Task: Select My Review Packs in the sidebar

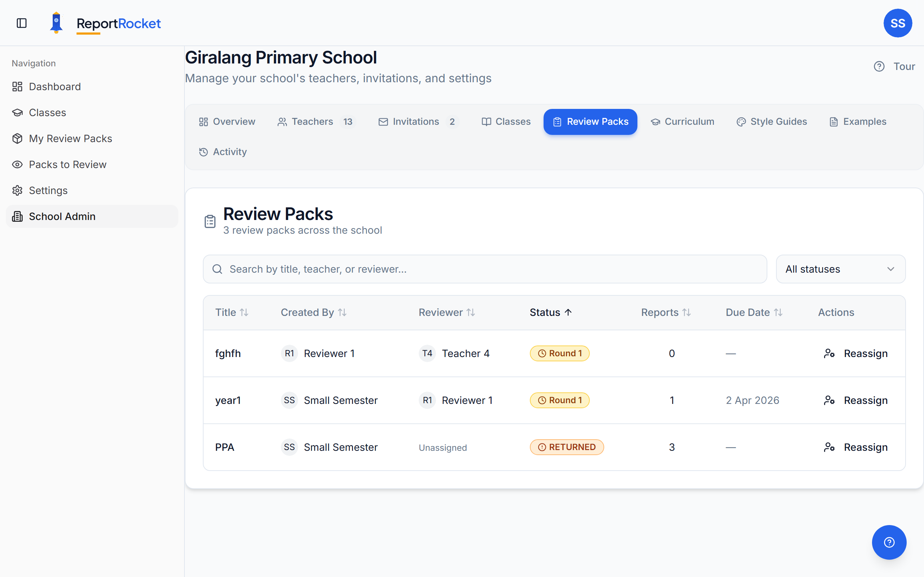Action: (x=70, y=138)
